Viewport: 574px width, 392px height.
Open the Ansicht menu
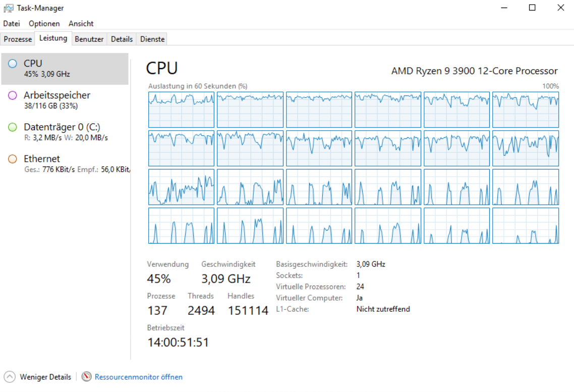pos(81,23)
